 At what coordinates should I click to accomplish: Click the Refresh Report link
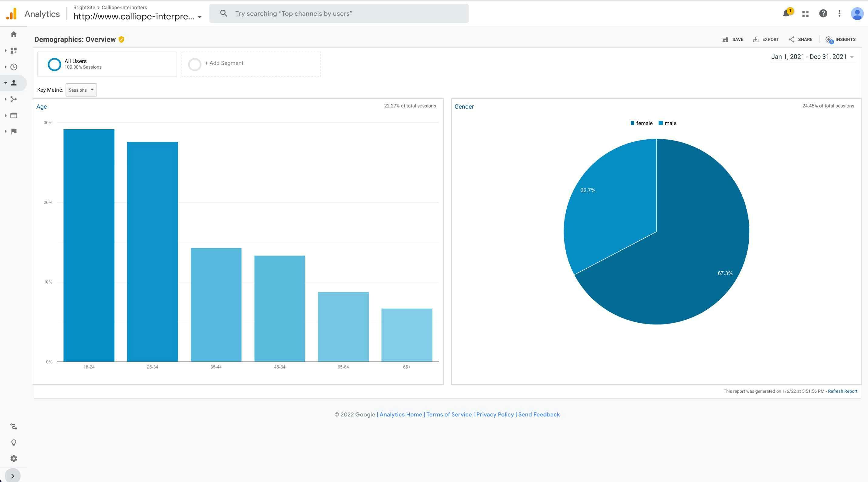pyautogui.click(x=843, y=391)
